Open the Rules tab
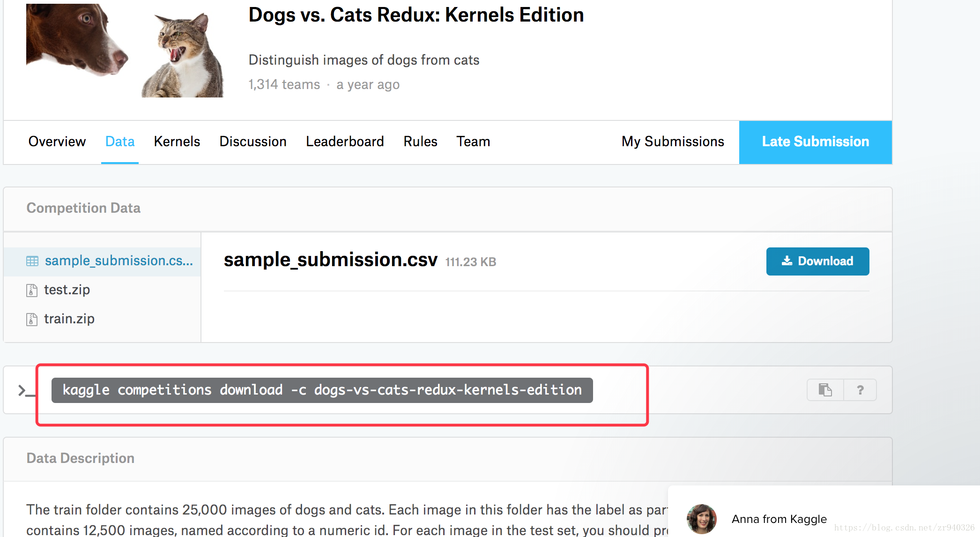The image size is (980, 537). (420, 142)
